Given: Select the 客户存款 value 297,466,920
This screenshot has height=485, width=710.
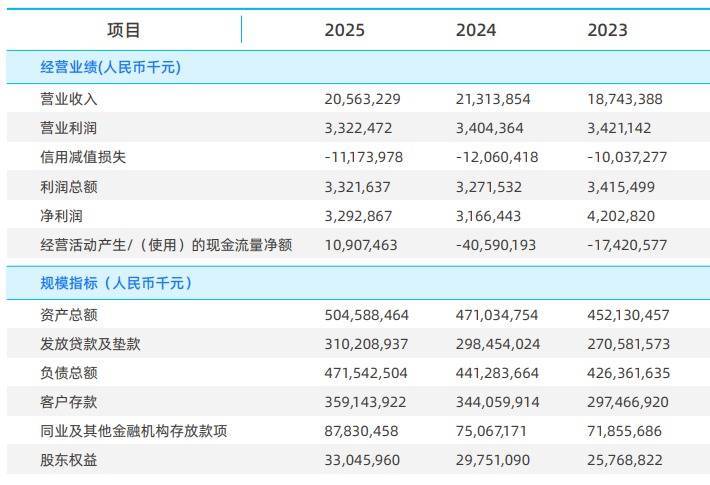Looking at the screenshot, I should 629,402.
